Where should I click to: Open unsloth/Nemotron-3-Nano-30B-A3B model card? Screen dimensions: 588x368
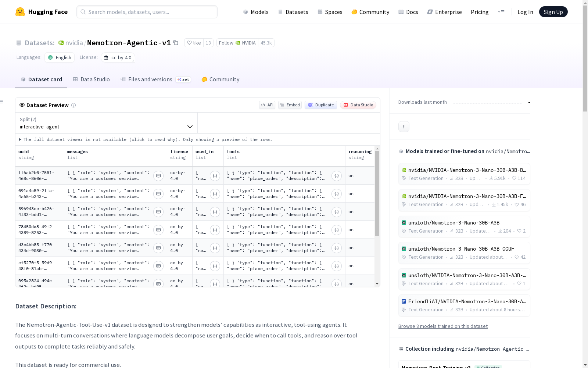click(464, 227)
